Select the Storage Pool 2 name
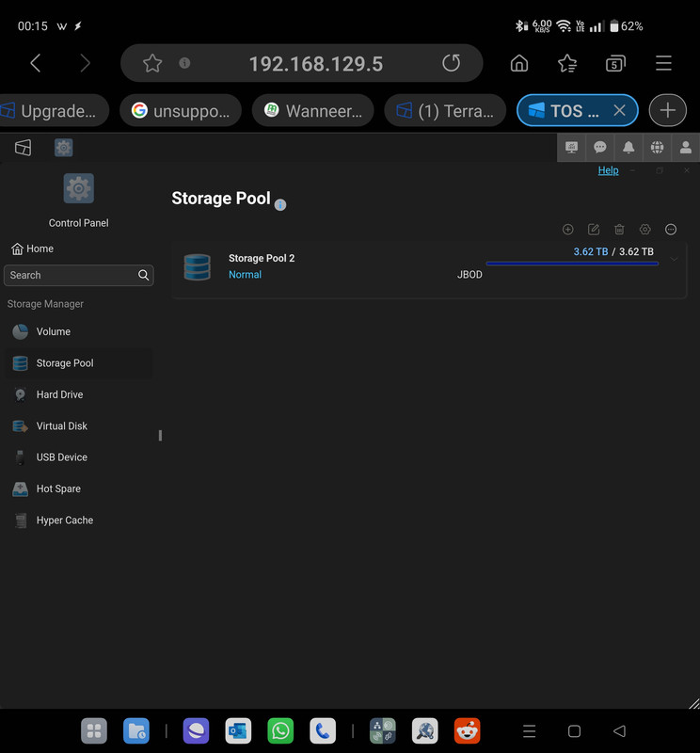Viewport: 700px width, 753px height. click(x=262, y=258)
